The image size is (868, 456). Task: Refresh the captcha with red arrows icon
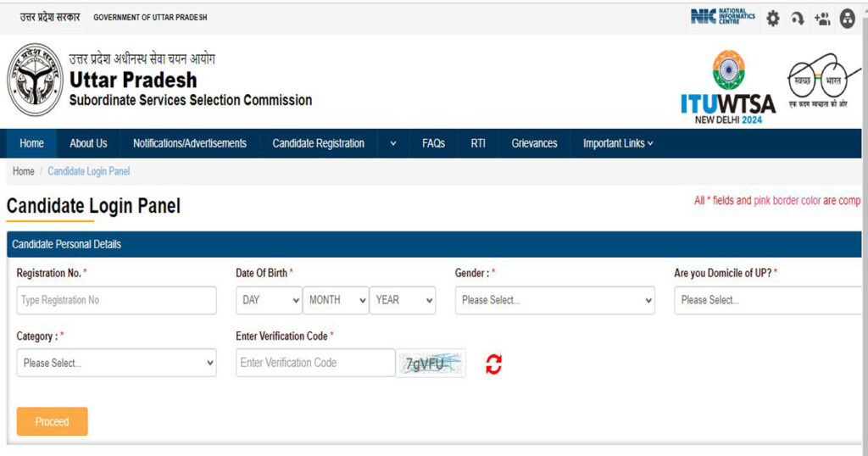coord(494,364)
